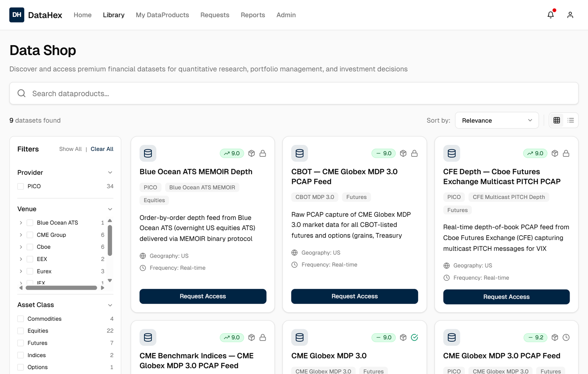Screen dimensions: 588x374
Task: Open the user profile icon
Action: click(570, 15)
